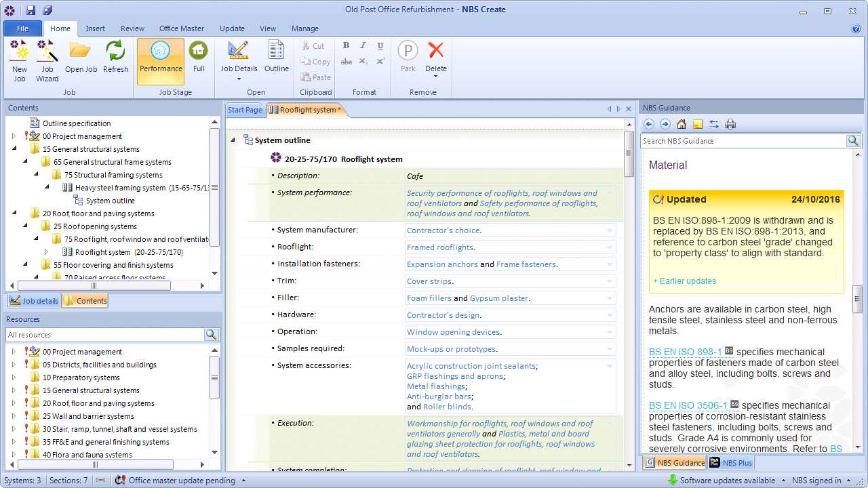Image resolution: width=868 pixels, height=488 pixels.
Task: Open the Update ribbon tab
Action: tap(232, 28)
